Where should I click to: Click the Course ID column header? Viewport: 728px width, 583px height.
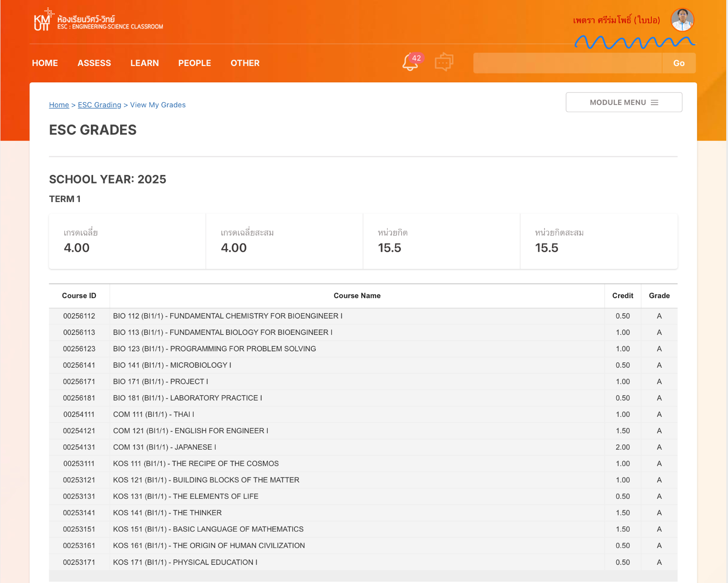[x=79, y=295]
